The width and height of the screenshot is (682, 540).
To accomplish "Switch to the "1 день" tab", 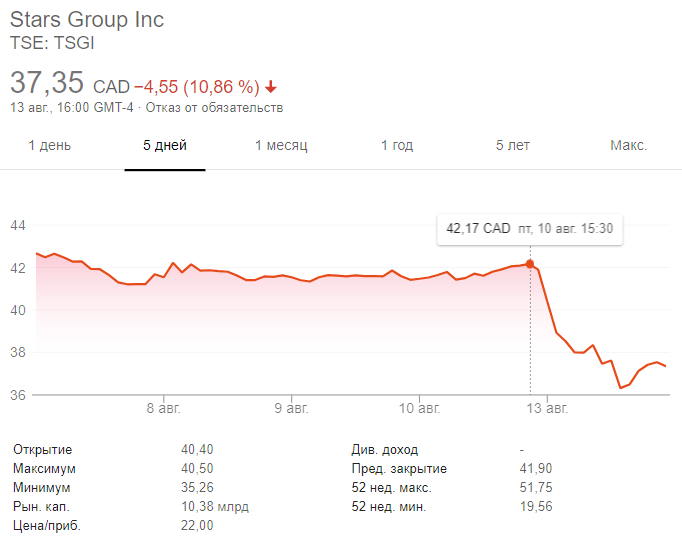I will [x=49, y=146].
